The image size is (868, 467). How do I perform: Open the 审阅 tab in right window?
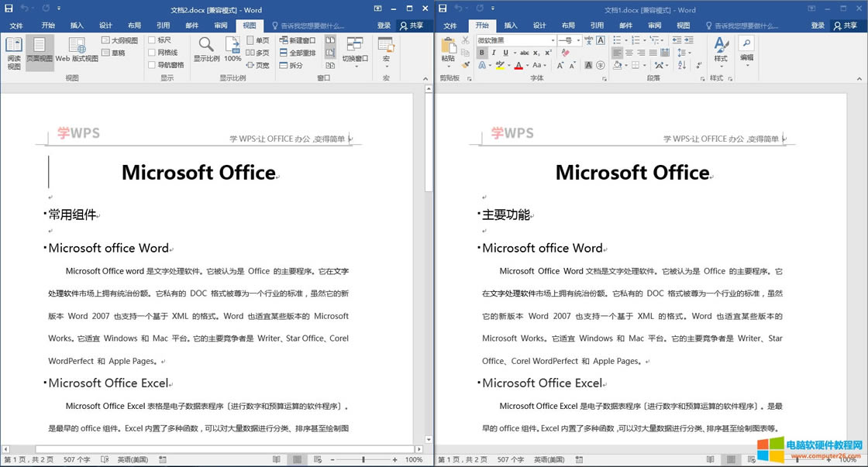(x=655, y=26)
